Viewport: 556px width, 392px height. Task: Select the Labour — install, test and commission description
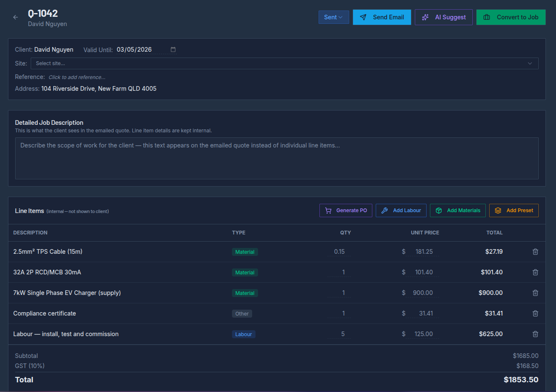66,334
